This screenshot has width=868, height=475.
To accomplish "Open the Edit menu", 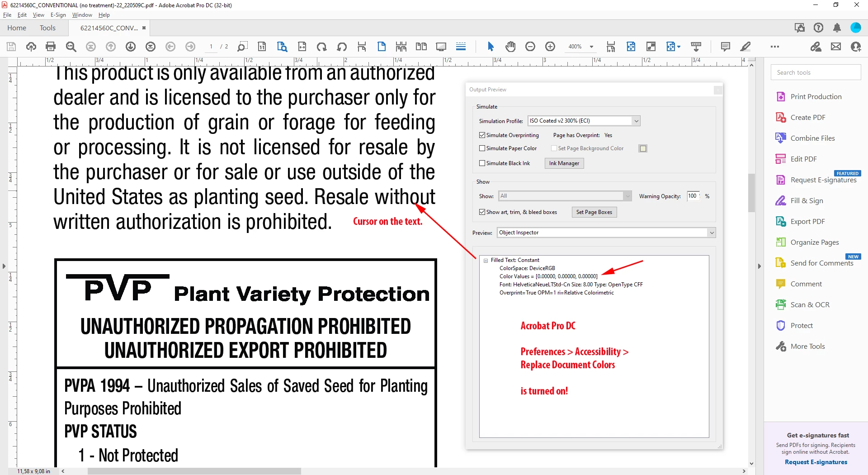I will tap(22, 15).
